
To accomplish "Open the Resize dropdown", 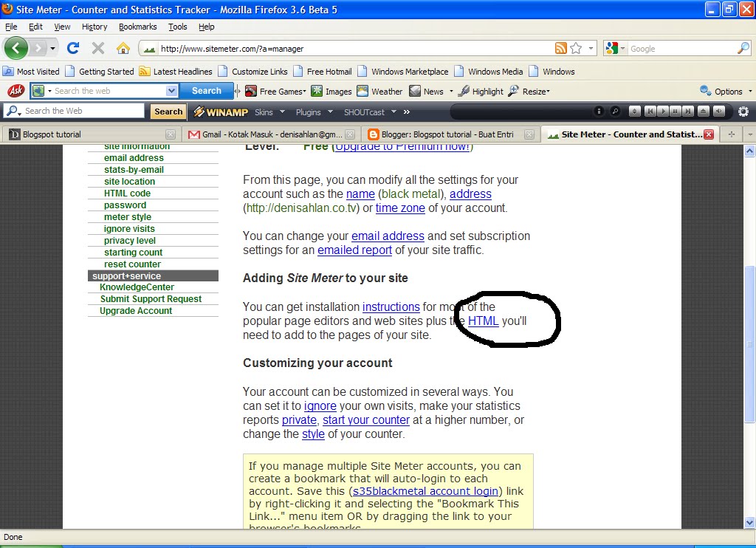I will pos(529,91).
